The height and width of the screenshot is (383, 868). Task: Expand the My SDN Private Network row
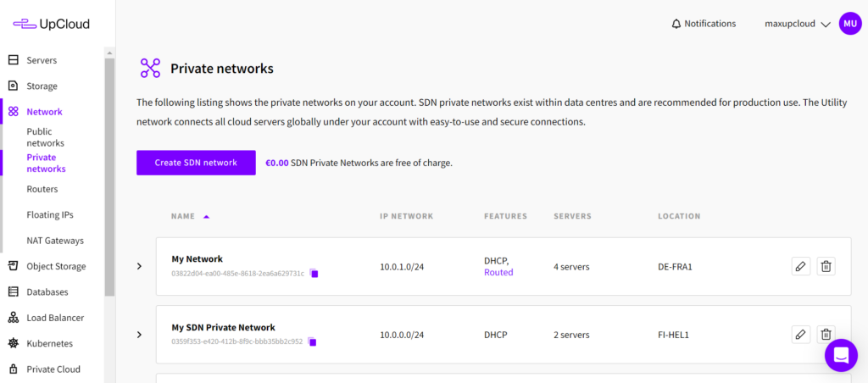pos(140,335)
